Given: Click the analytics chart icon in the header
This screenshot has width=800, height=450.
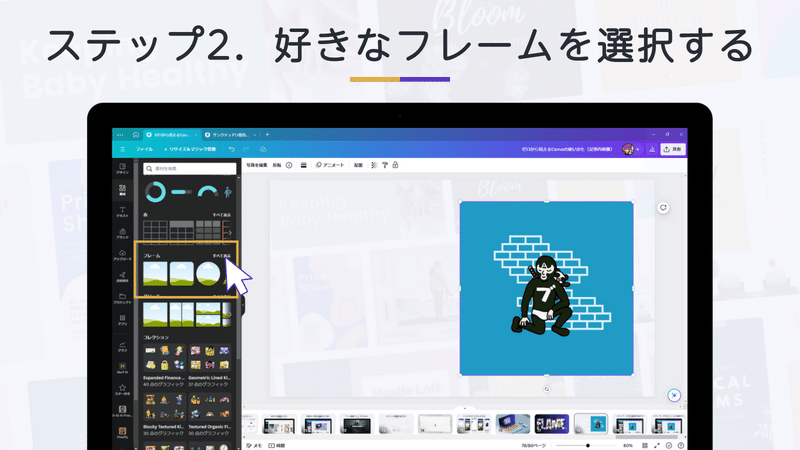Looking at the screenshot, I should pyautogui.click(x=652, y=149).
